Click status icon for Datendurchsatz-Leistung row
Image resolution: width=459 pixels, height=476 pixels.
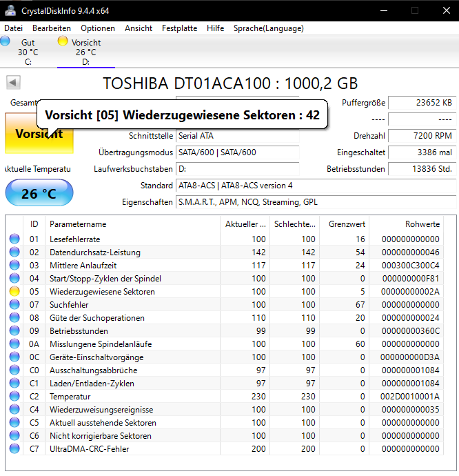point(14,252)
